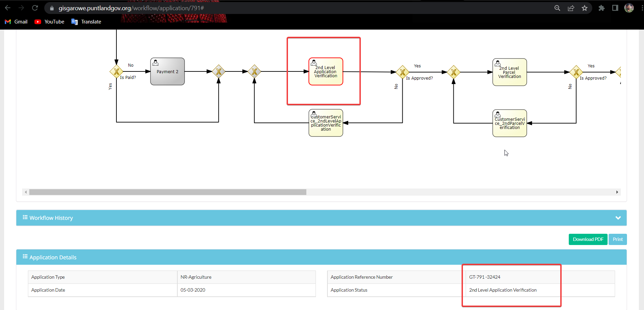Select the 2nd Level Parcel Verification task
The width and height of the screenshot is (644, 310).
pyautogui.click(x=510, y=72)
